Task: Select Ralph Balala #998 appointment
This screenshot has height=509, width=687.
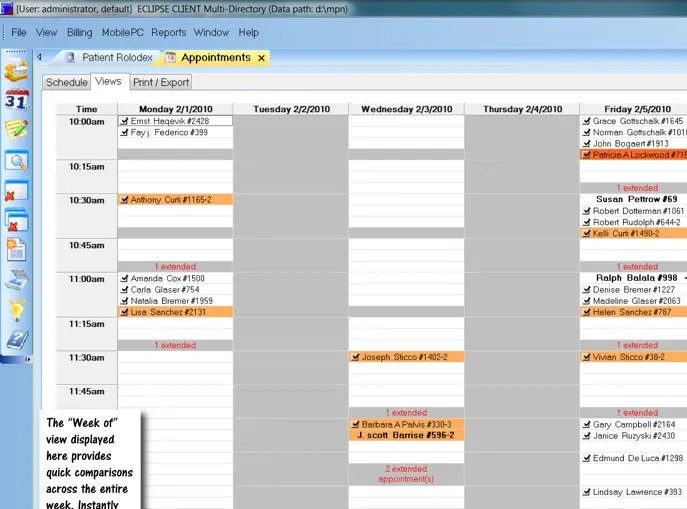Action: (636, 278)
